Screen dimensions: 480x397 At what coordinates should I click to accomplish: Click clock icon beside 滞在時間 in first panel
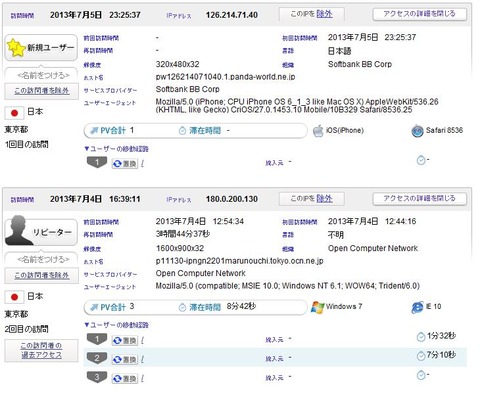pos(182,131)
